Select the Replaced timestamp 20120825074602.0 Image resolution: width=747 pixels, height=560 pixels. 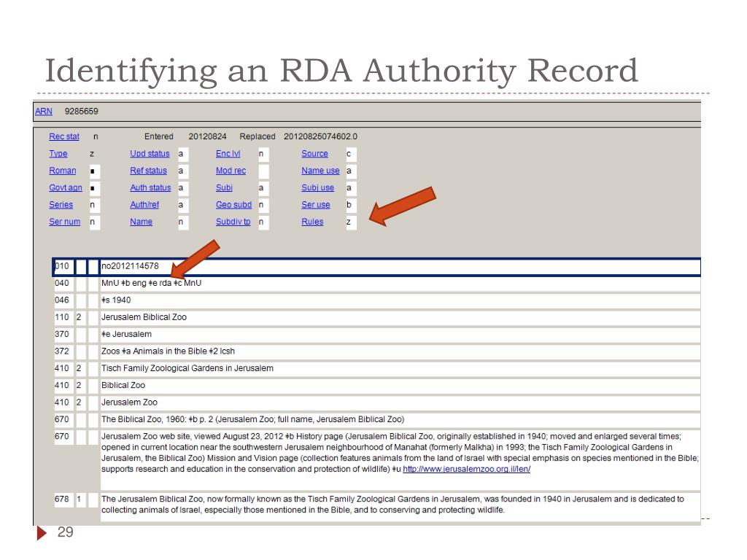point(320,136)
